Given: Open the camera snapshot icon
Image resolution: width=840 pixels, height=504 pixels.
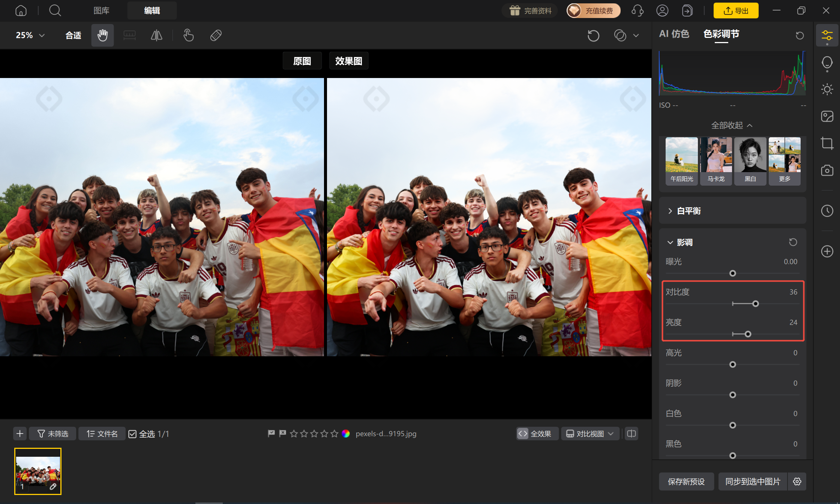Looking at the screenshot, I should click(x=827, y=170).
